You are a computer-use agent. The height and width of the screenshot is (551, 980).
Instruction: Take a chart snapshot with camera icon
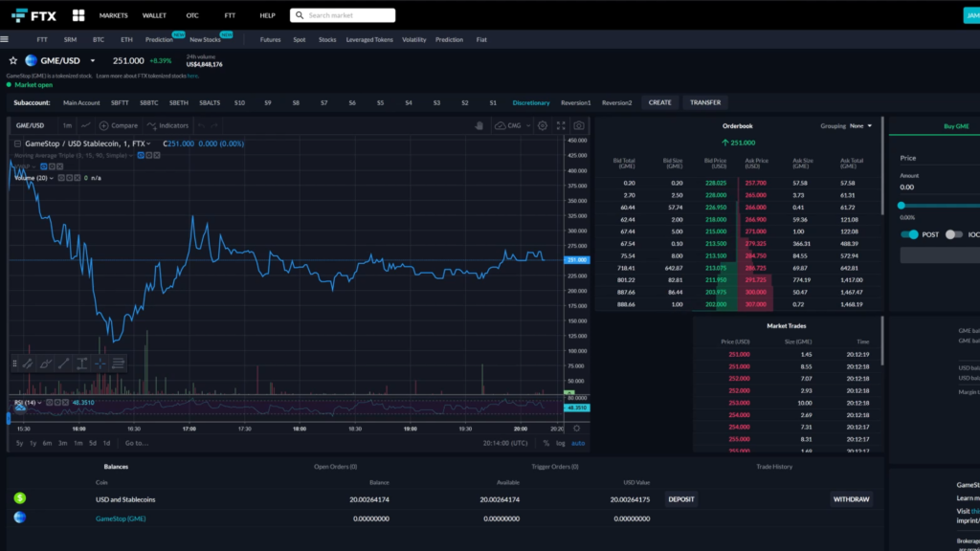(x=579, y=125)
